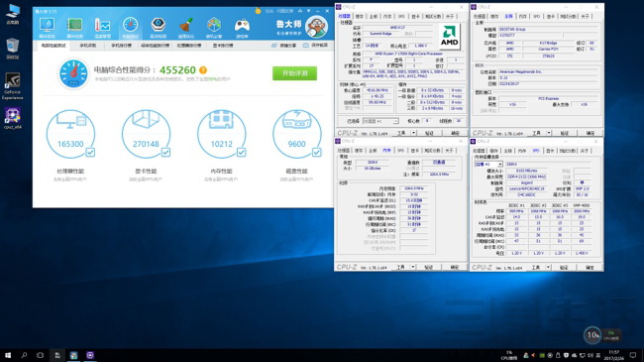Click the Weibo share link in Lu Dashi

283,46
